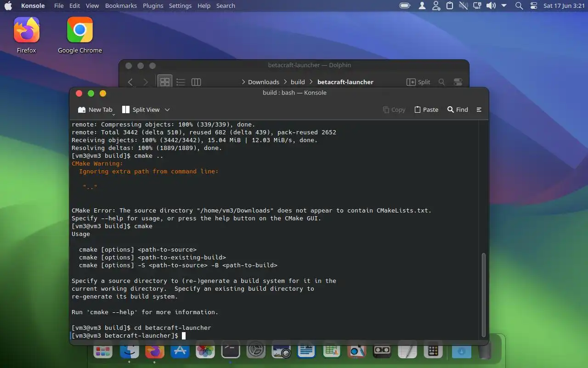Click the clock Sat 17 Jun 3:21

point(564,6)
